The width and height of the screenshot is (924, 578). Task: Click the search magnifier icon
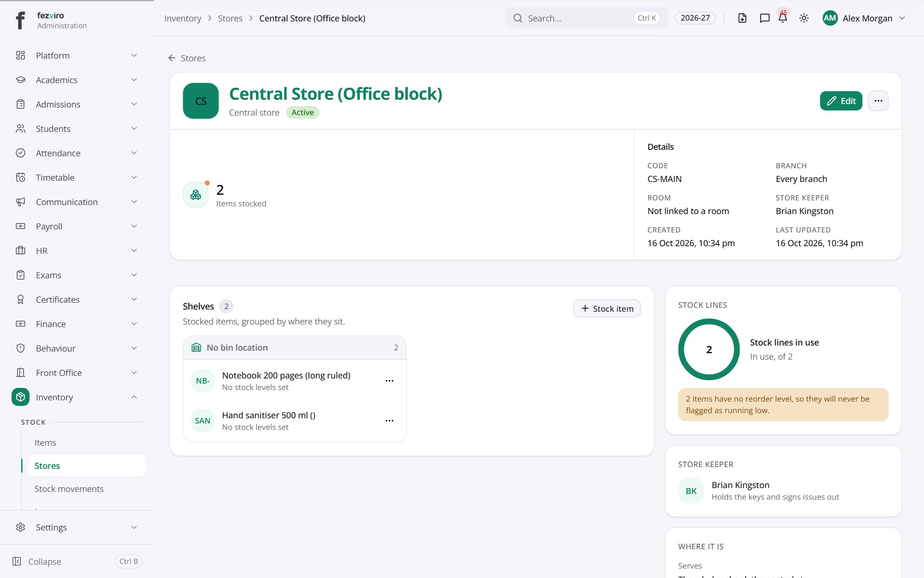click(518, 18)
